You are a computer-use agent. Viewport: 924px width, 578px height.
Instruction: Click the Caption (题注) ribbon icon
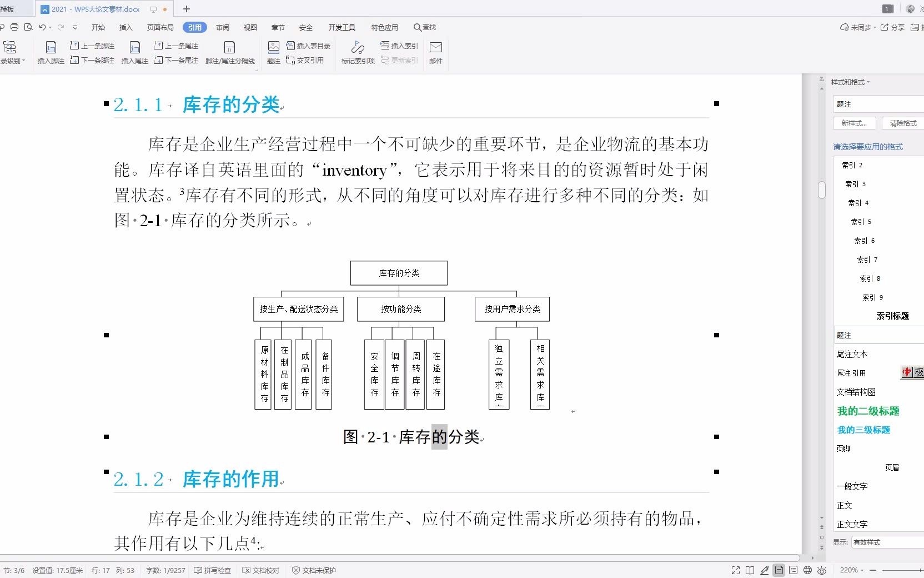pos(274,53)
